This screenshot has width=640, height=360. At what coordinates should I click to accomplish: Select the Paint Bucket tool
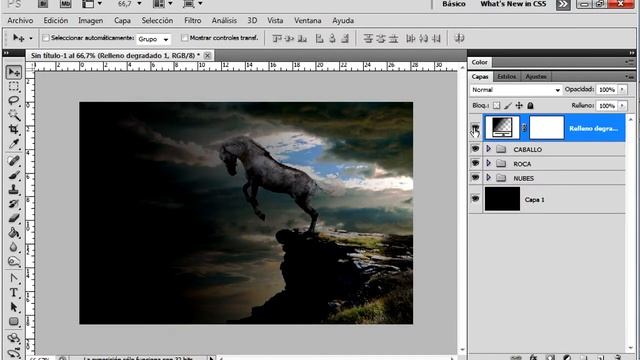[14, 233]
